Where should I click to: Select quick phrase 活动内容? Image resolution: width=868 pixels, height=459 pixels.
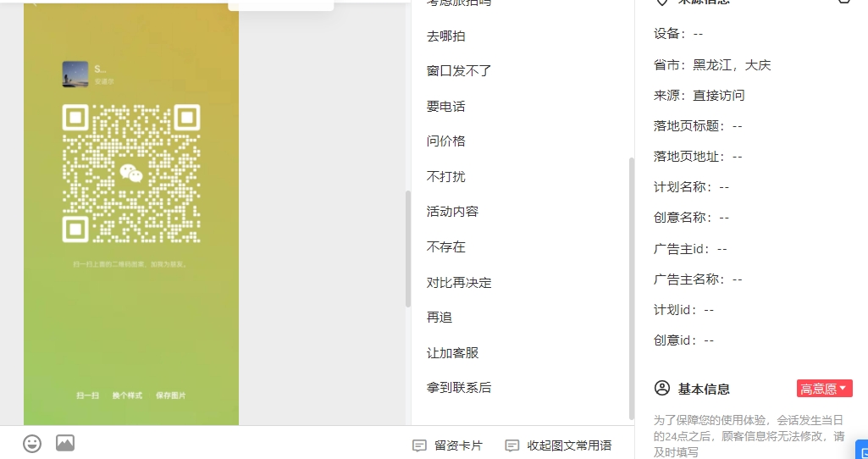[452, 212]
